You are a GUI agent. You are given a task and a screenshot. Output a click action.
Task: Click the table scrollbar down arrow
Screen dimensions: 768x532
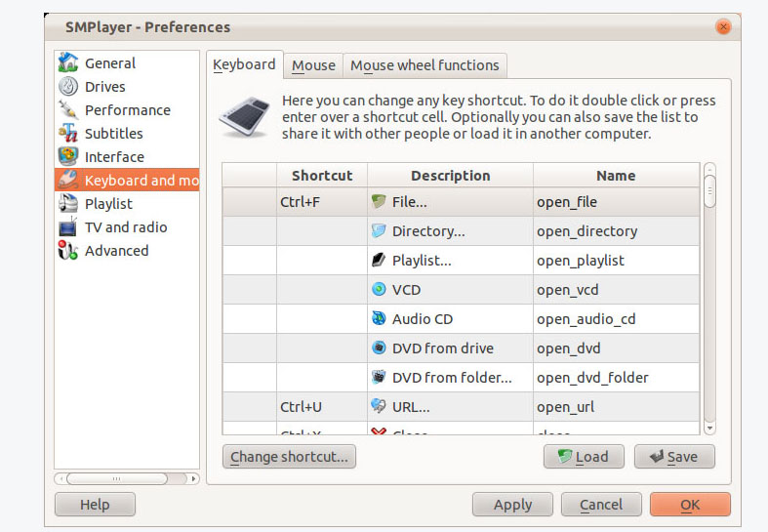[709, 429]
